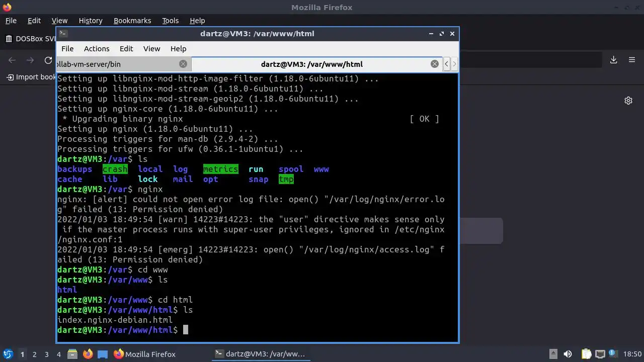Viewport: 644px width, 362px height.
Task: Open the terminal File menu
Action: [67, 49]
